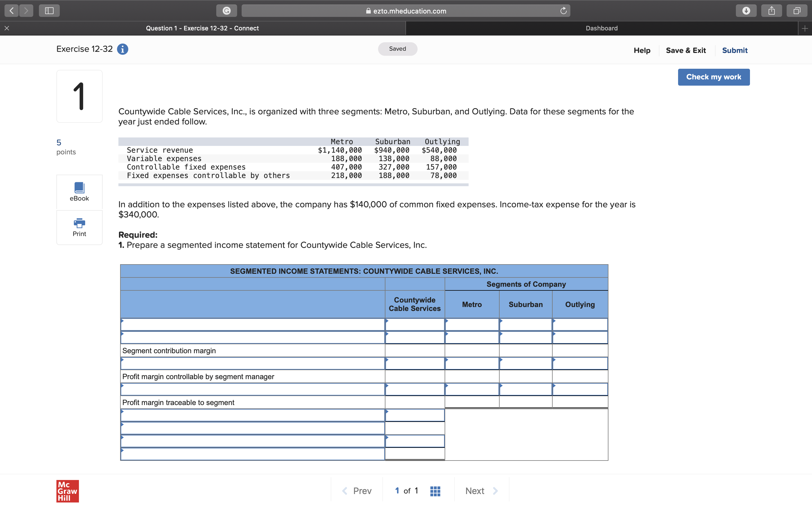Click the McGraw Hill logo

pyautogui.click(x=67, y=491)
